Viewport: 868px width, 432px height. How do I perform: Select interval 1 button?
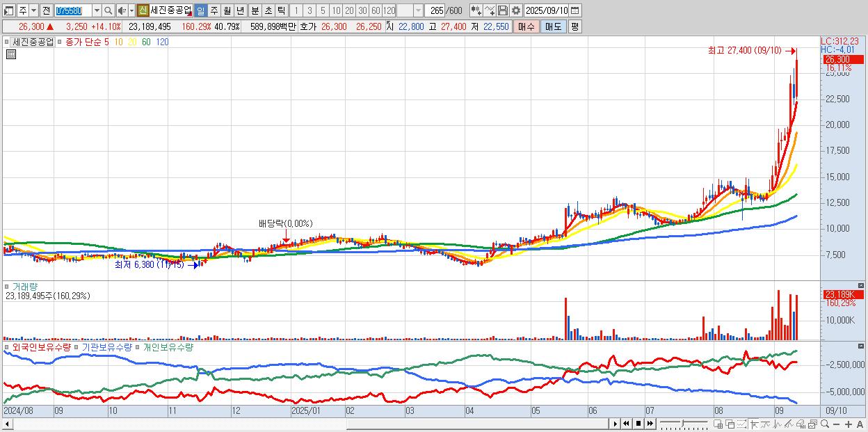pos(296,10)
